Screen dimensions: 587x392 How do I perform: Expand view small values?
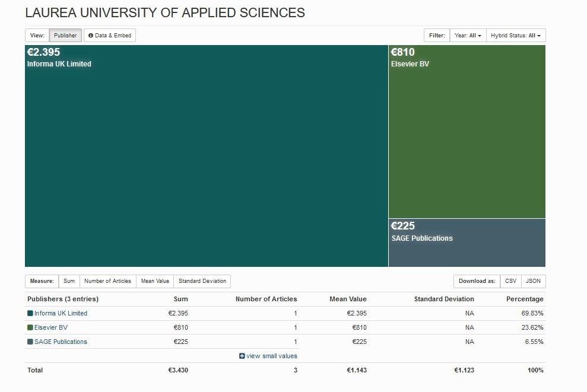[268, 356]
